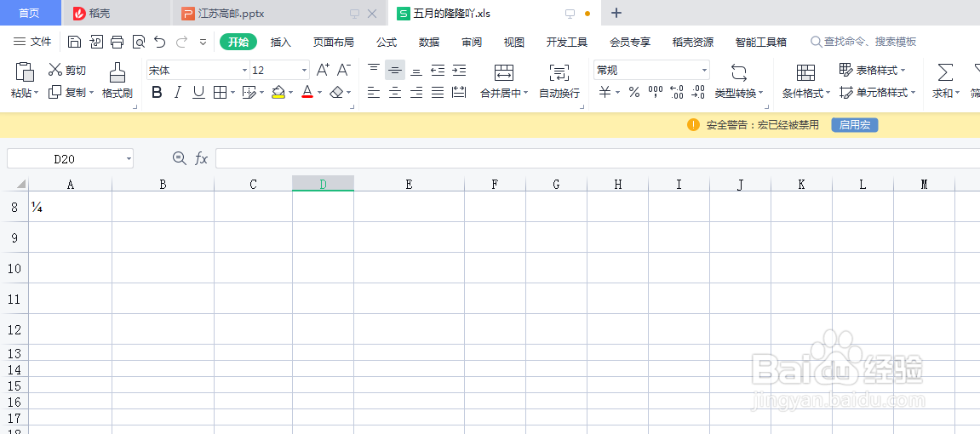The image size is (980, 434).
Task: Expand Cell Style (单元格样式) dropdown
Action: (913, 93)
